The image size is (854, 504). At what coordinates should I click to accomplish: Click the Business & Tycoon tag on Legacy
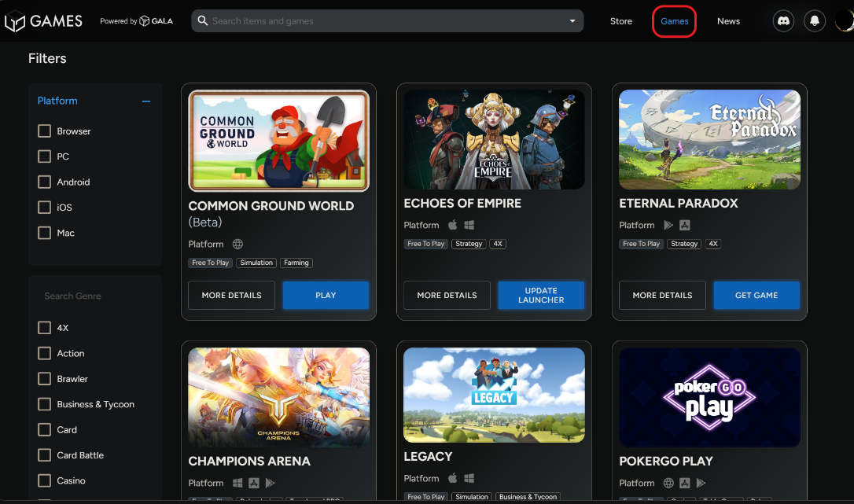528,496
